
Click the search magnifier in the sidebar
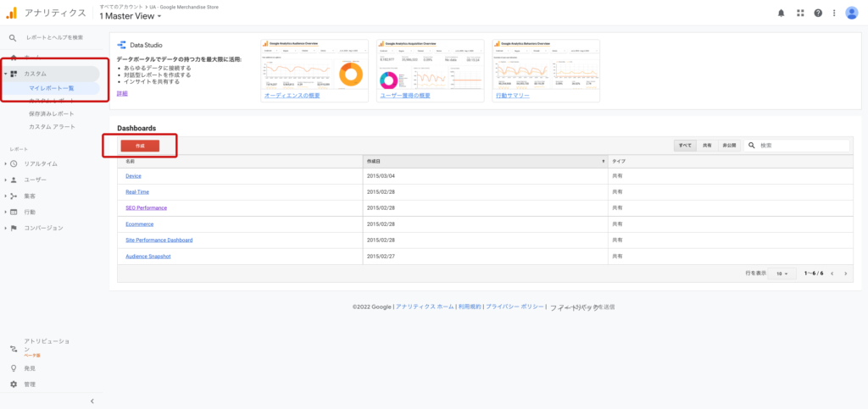(13, 37)
